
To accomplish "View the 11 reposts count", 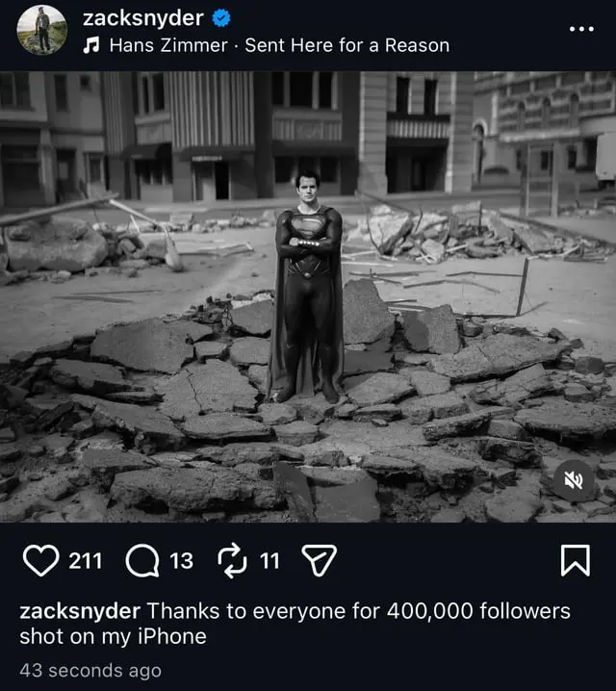I will point(269,560).
